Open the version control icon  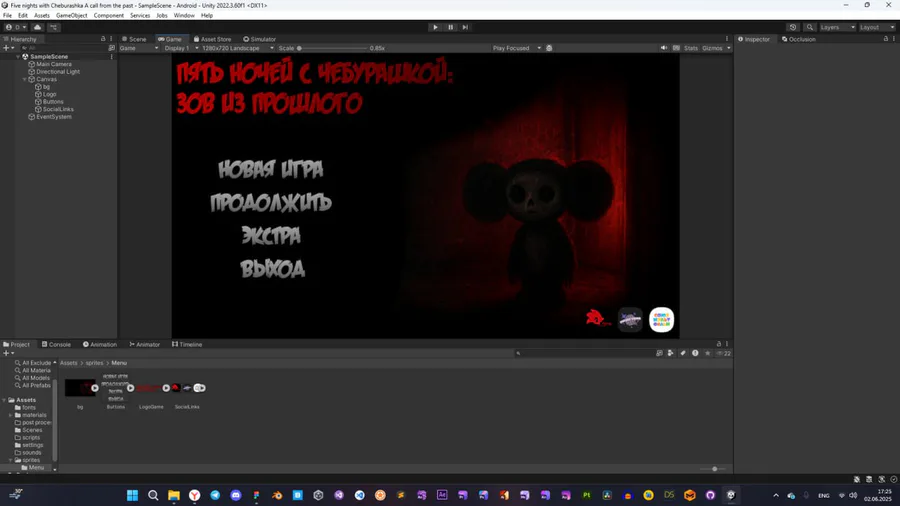[x=53, y=27]
